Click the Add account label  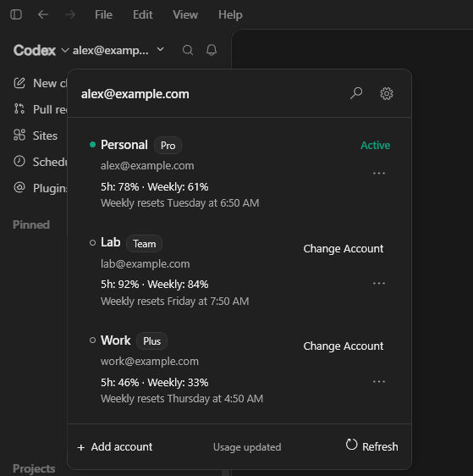[x=122, y=447]
